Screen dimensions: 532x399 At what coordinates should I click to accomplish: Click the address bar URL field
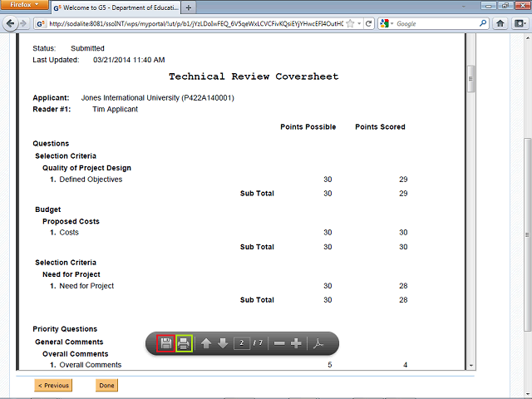196,24
